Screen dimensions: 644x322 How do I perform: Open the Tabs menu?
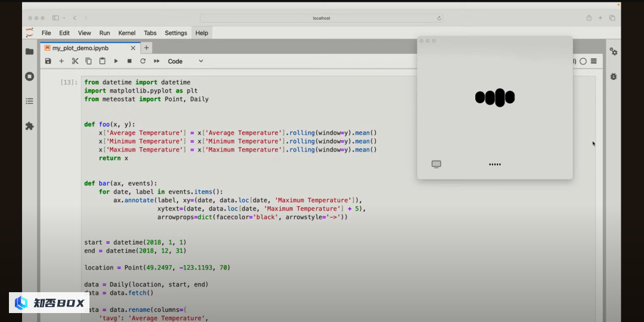tap(150, 33)
